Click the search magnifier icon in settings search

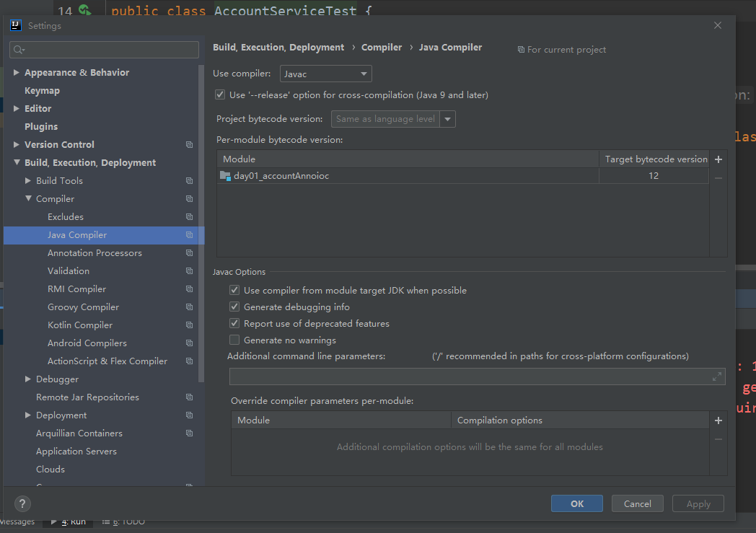(x=19, y=50)
